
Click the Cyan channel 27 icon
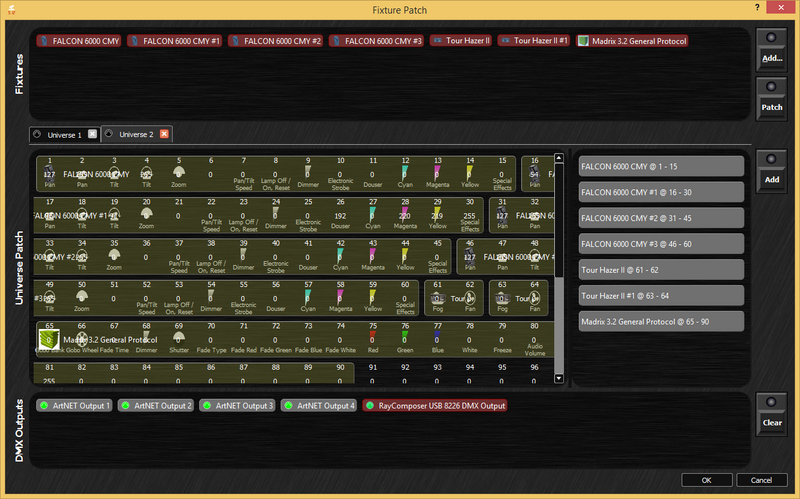point(372,213)
